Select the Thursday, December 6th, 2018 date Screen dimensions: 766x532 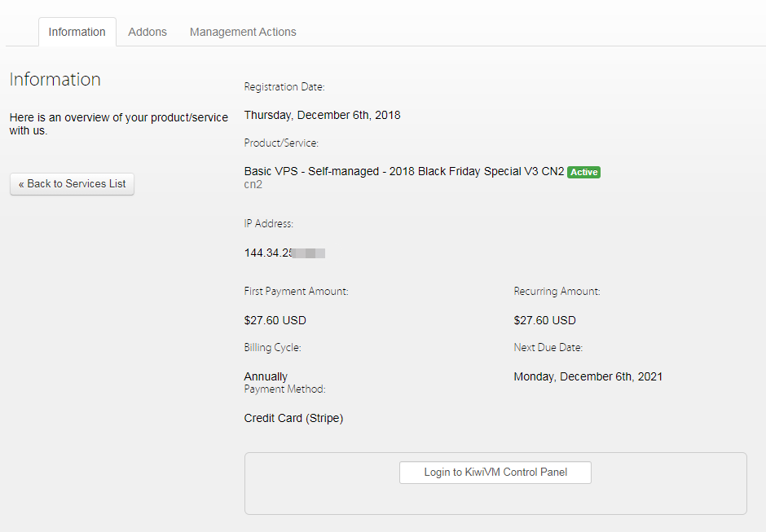(x=322, y=115)
